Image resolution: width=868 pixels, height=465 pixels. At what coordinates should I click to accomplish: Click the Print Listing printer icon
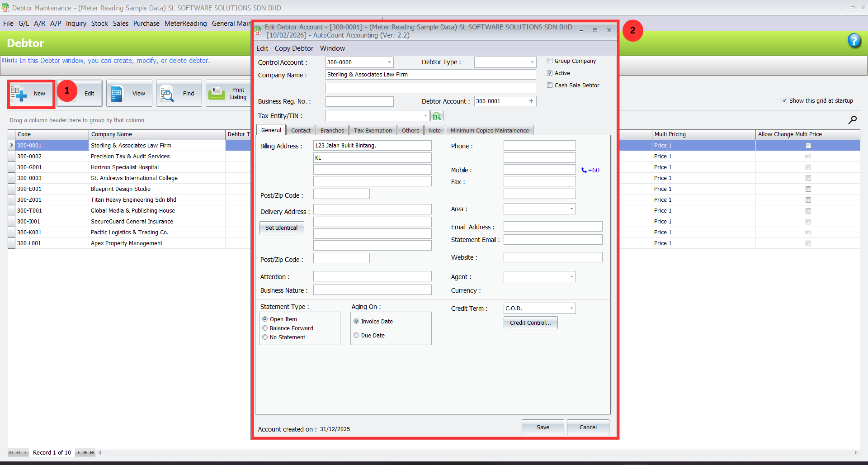(x=217, y=94)
